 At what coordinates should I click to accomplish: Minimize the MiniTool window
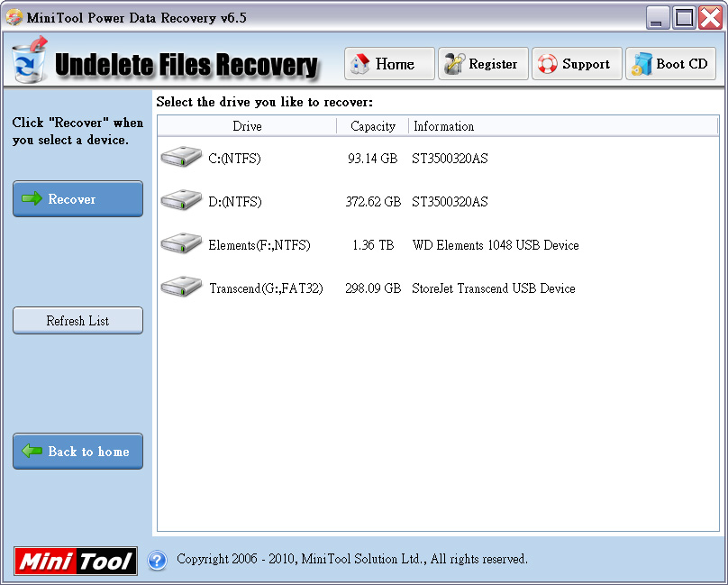coord(657,18)
